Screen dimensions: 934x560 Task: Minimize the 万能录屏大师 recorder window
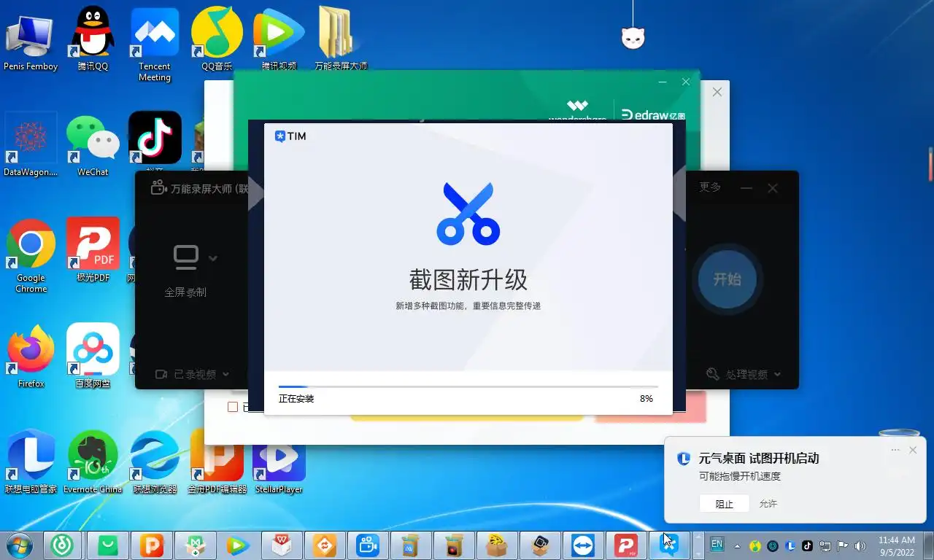(x=746, y=188)
